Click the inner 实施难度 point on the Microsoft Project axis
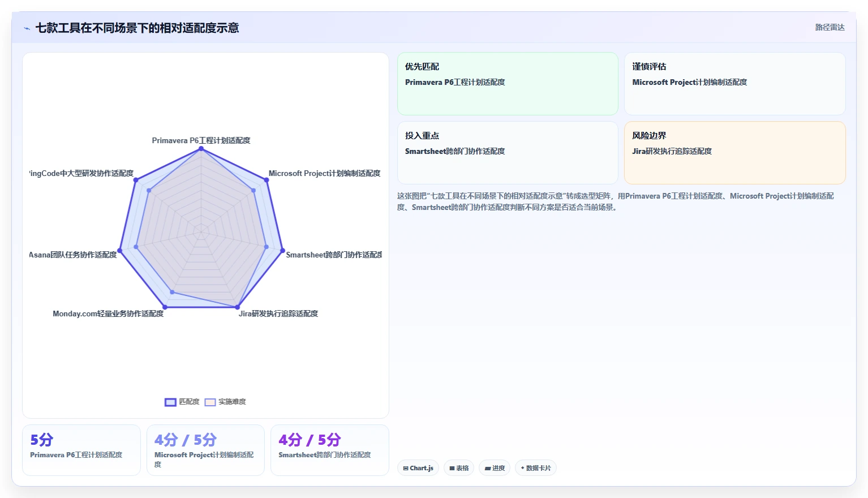Image resolution: width=868 pixels, height=498 pixels. 253,191
